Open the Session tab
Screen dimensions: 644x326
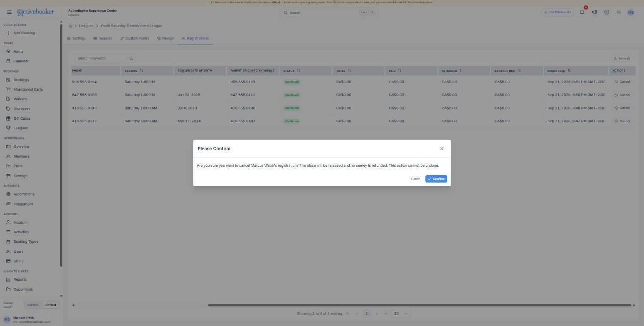pos(103,38)
